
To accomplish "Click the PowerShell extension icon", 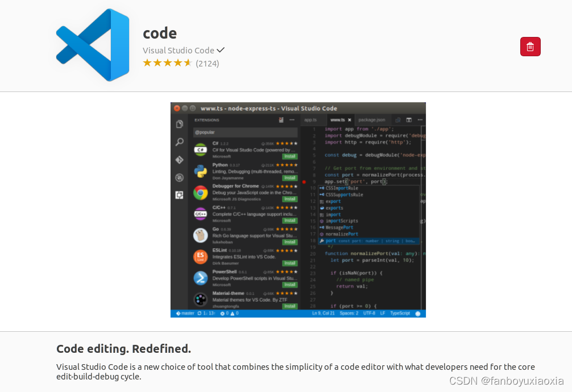I will coord(200,278).
